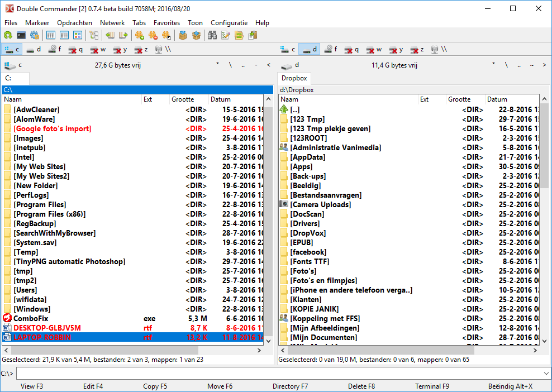The image size is (552, 392).
Task: Click the pack files box icon
Action: click(182, 35)
